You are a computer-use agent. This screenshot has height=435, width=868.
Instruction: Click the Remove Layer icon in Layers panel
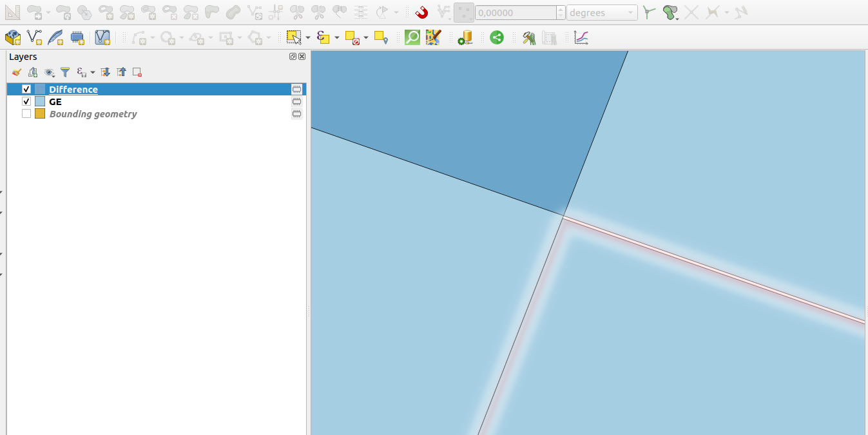tap(137, 72)
